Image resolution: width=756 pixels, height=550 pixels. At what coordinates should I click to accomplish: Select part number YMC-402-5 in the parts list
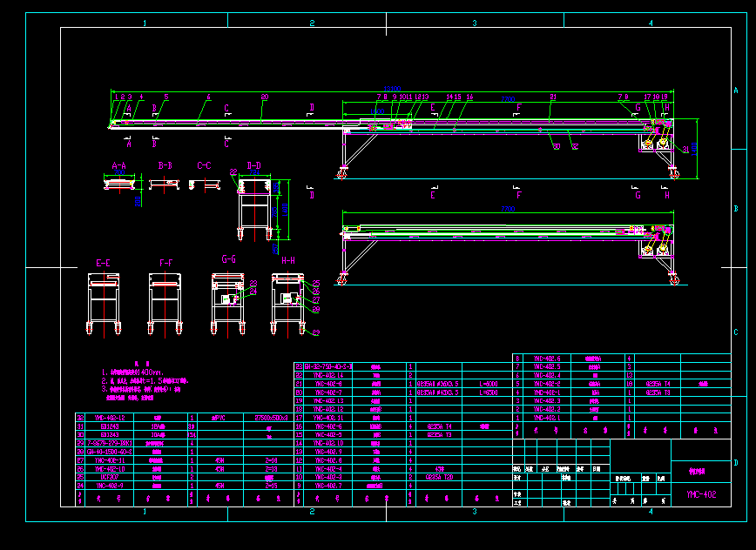tap(328, 434)
